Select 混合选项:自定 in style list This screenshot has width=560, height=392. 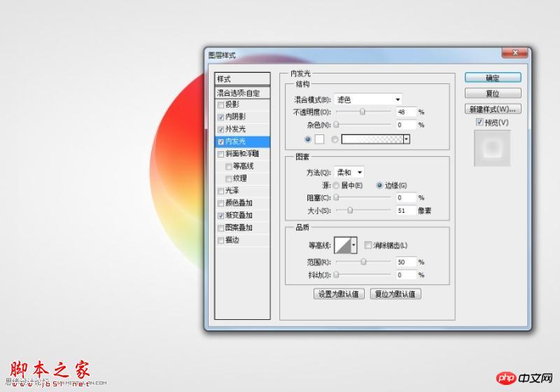242,93
